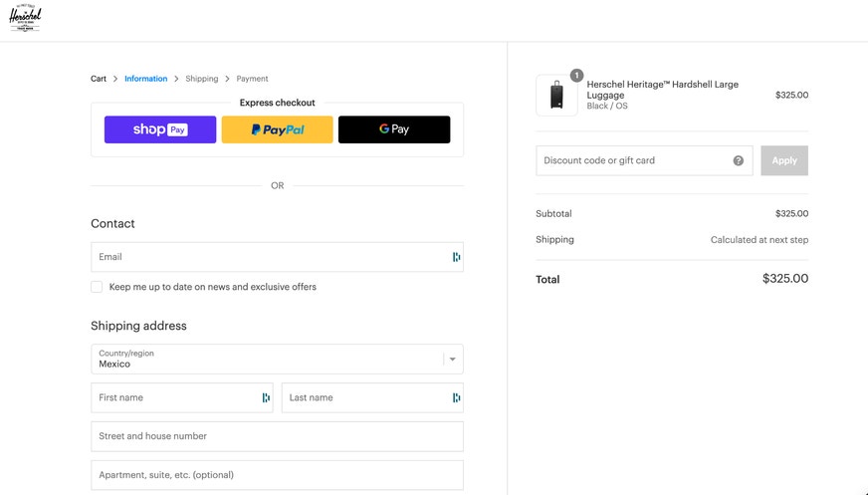Check out with Shop Pay

click(x=160, y=129)
